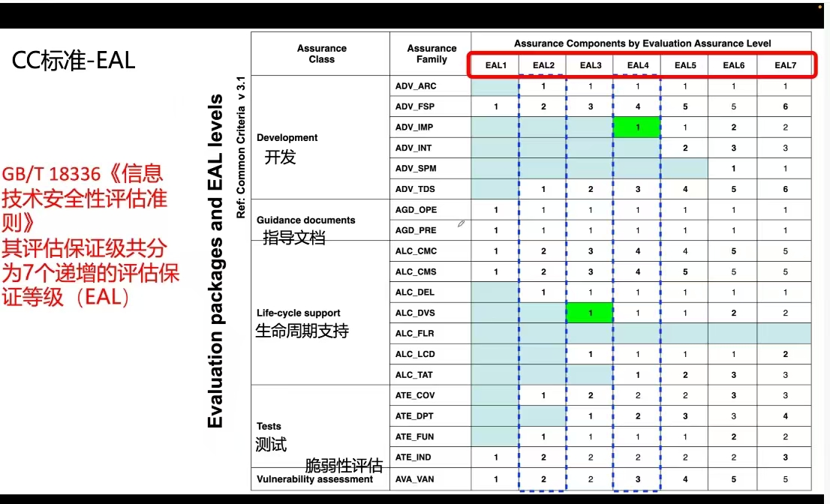Click the pen cursor icon beside AGD_PRE
Screen dimensions: 830x504
coord(461,223)
